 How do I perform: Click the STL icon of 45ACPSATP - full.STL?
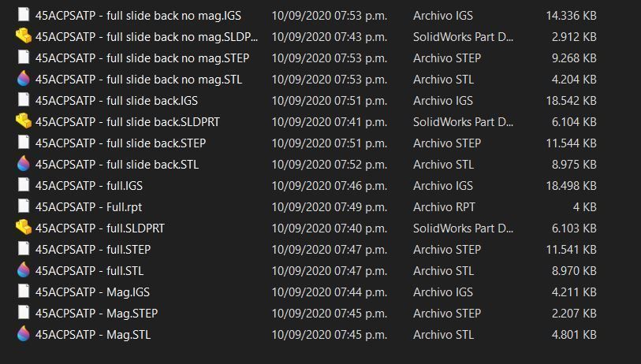(x=24, y=270)
